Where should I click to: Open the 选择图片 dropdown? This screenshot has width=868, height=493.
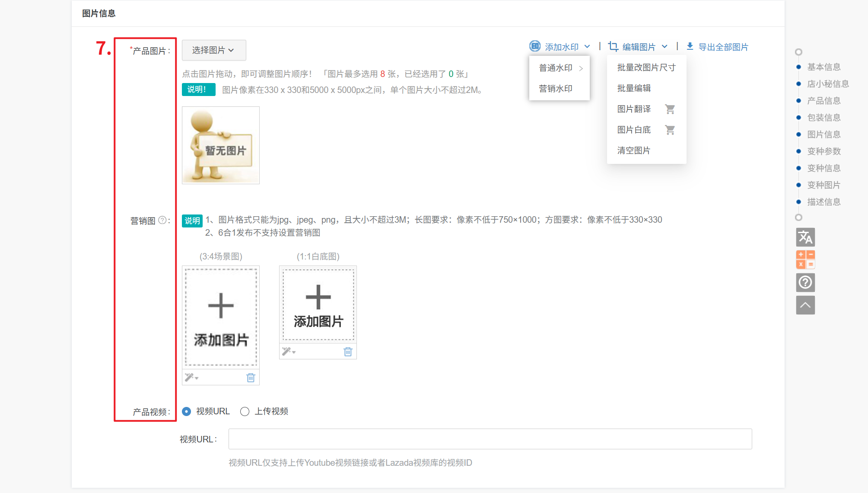click(x=213, y=50)
